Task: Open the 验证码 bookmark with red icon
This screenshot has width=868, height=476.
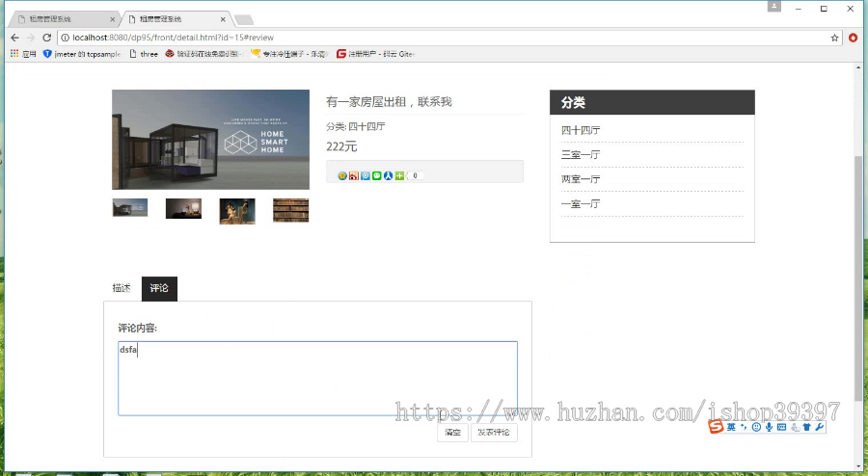Action: 203,54
